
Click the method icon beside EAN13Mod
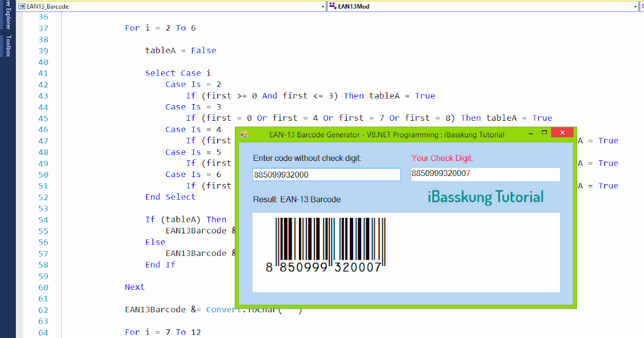click(333, 6)
